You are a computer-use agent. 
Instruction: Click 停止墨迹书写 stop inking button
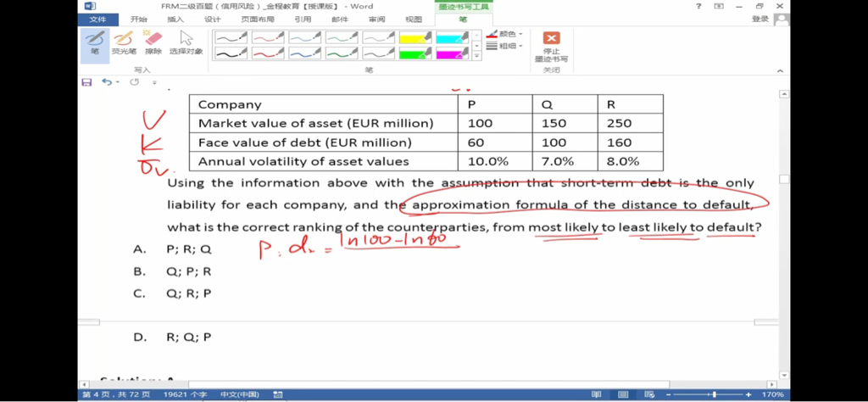[551, 46]
